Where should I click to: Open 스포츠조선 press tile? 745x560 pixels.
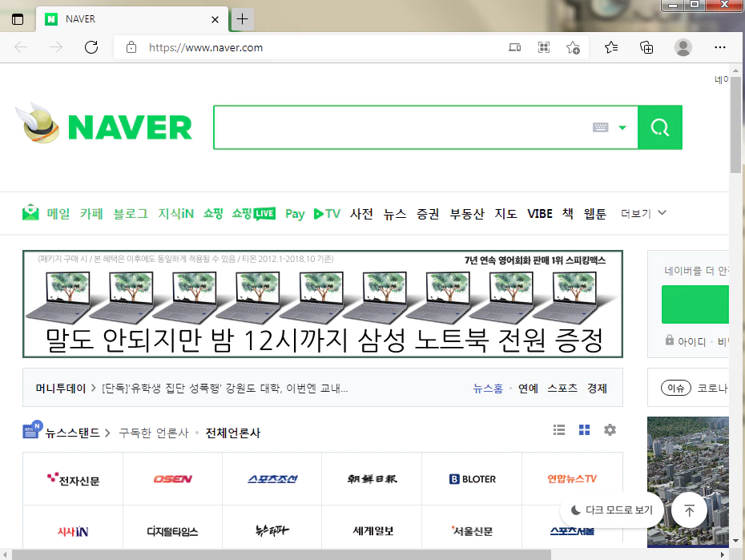pyautogui.click(x=272, y=479)
